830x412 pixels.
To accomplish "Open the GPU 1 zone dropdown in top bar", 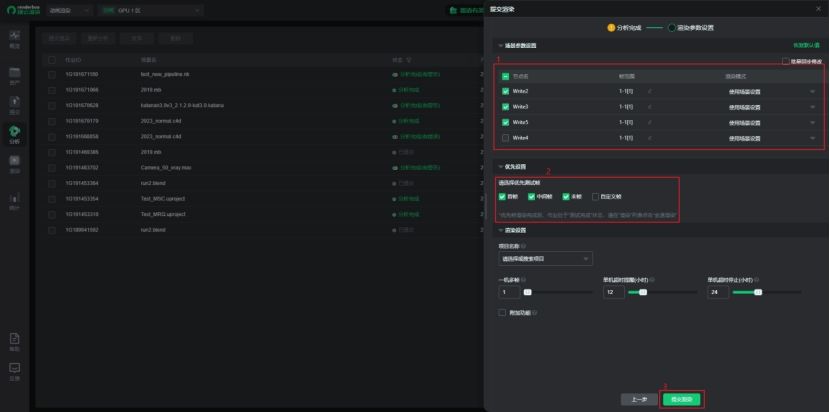I will 151,11.
